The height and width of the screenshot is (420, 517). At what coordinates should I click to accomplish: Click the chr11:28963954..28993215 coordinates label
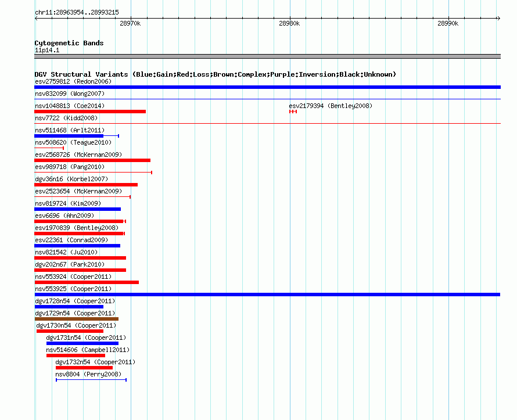click(x=77, y=12)
